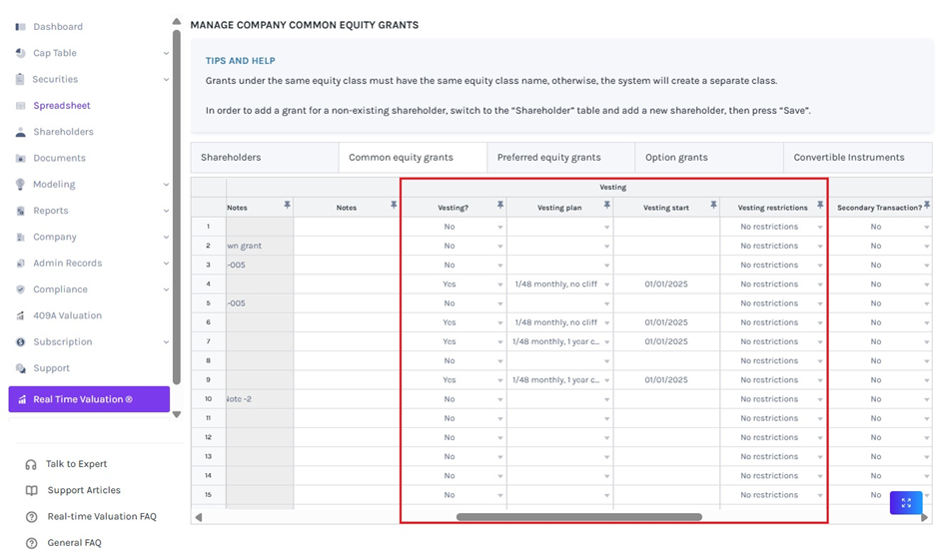Click the 409A Valuation chart icon
Image resolution: width=939 pixels, height=560 pixels.
(21, 315)
